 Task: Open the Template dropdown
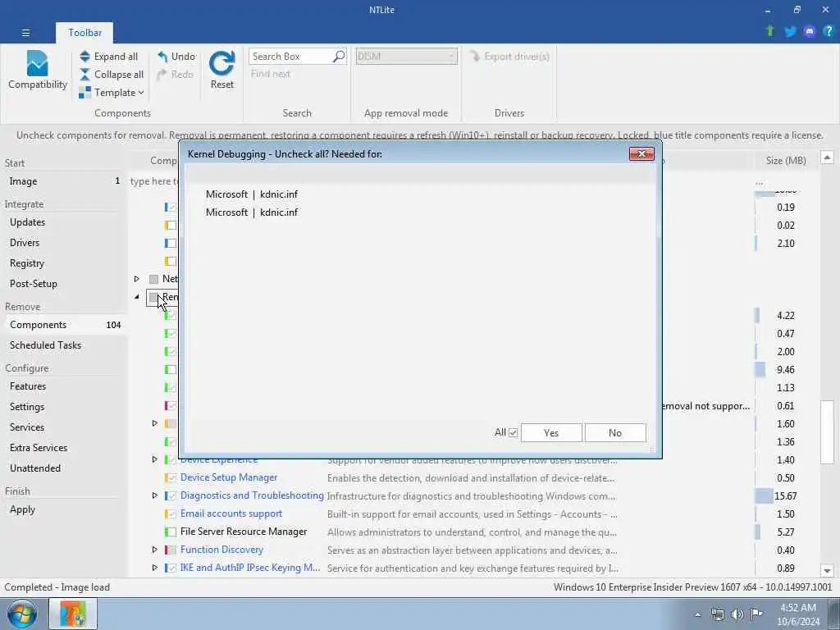pyautogui.click(x=112, y=93)
